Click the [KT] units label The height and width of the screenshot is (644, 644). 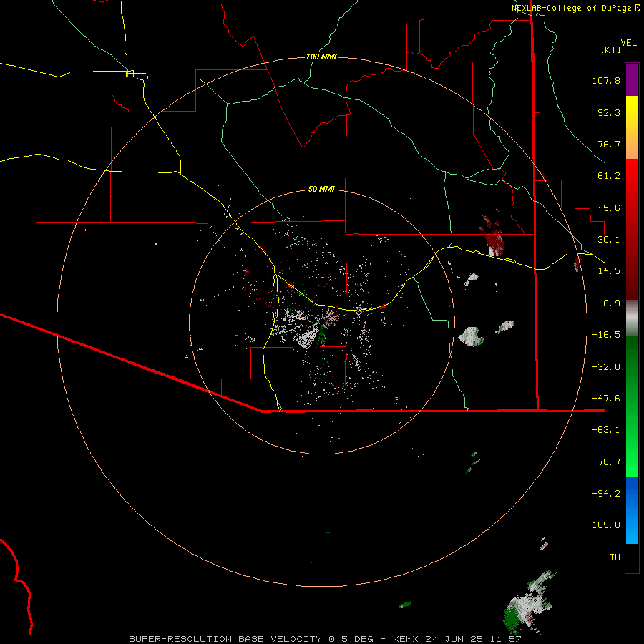pyautogui.click(x=610, y=49)
